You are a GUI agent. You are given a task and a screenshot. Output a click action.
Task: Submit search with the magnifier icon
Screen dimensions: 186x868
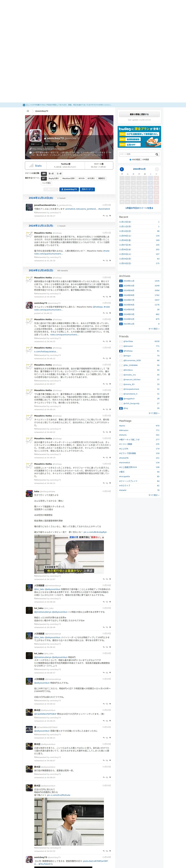(x=157, y=154)
